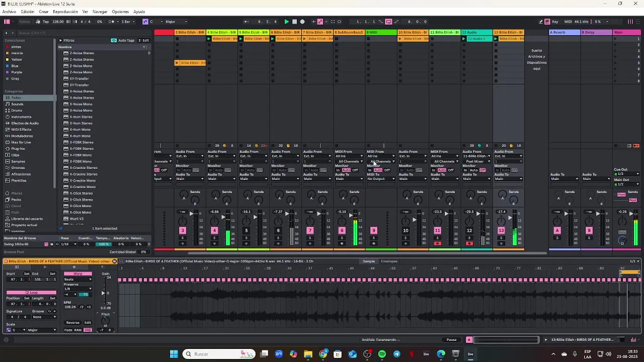Click browser Edit button

pyautogui.click(x=144, y=40)
